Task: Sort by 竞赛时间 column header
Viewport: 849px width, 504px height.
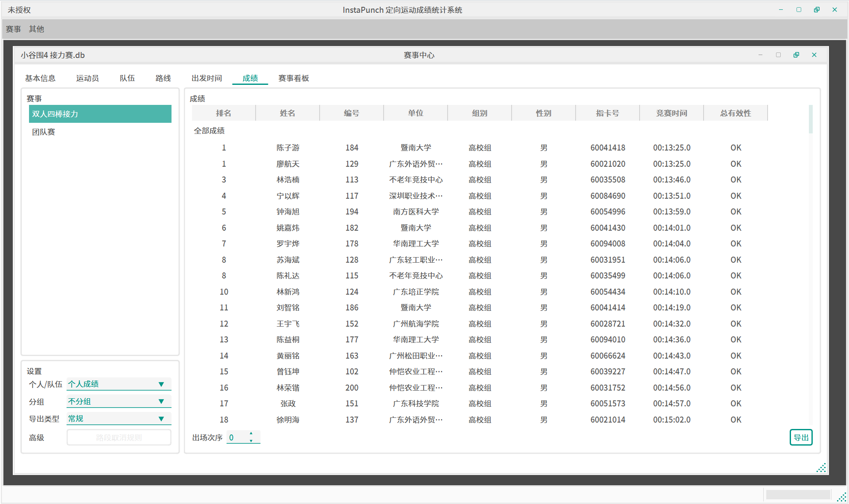Action: (x=672, y=113)
